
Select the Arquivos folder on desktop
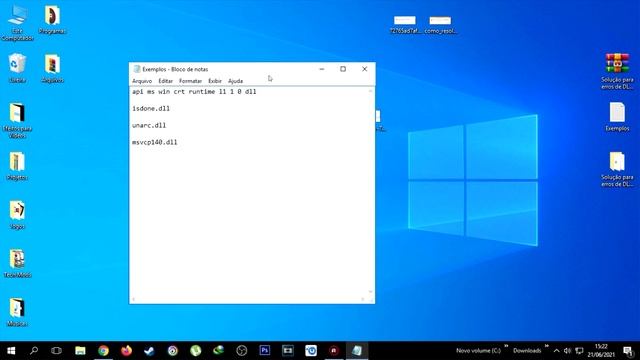coord(52,68)
